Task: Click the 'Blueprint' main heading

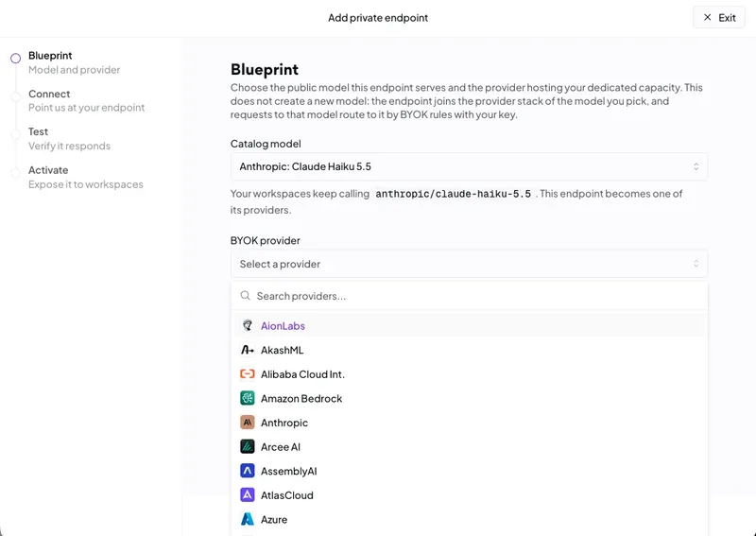Action: 265,69
